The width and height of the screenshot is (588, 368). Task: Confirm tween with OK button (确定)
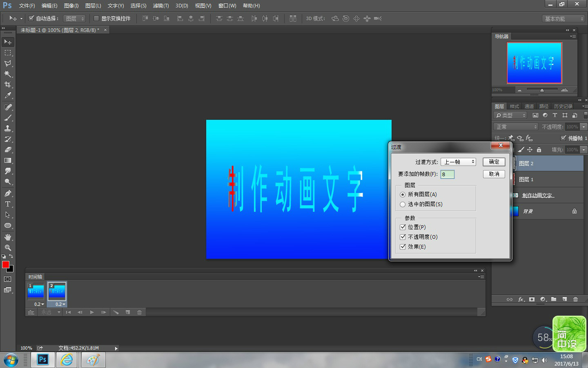(494, 162)
